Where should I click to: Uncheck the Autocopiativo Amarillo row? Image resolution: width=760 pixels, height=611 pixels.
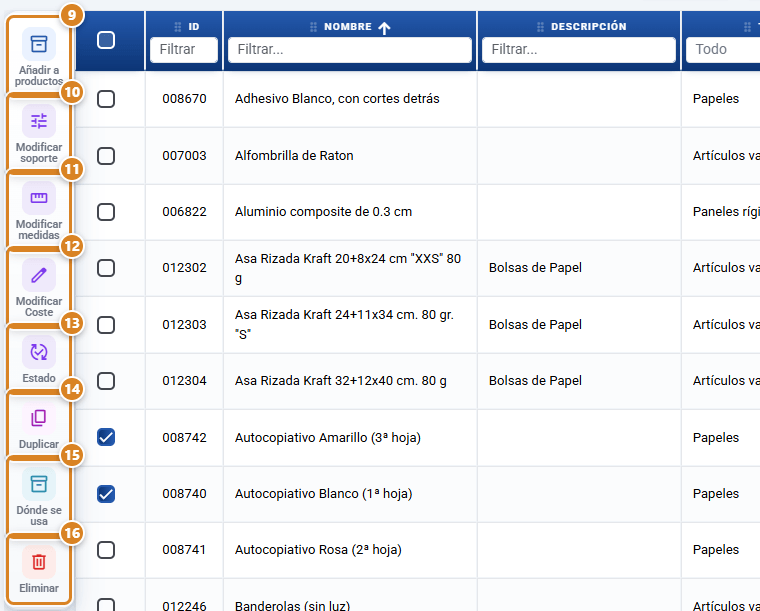(x=106, y=437)
